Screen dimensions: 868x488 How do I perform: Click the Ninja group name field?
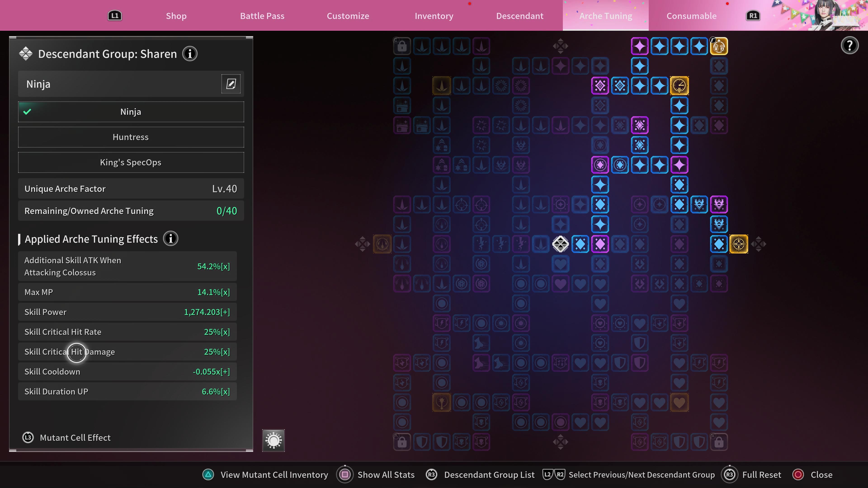[x=131, y=84]
